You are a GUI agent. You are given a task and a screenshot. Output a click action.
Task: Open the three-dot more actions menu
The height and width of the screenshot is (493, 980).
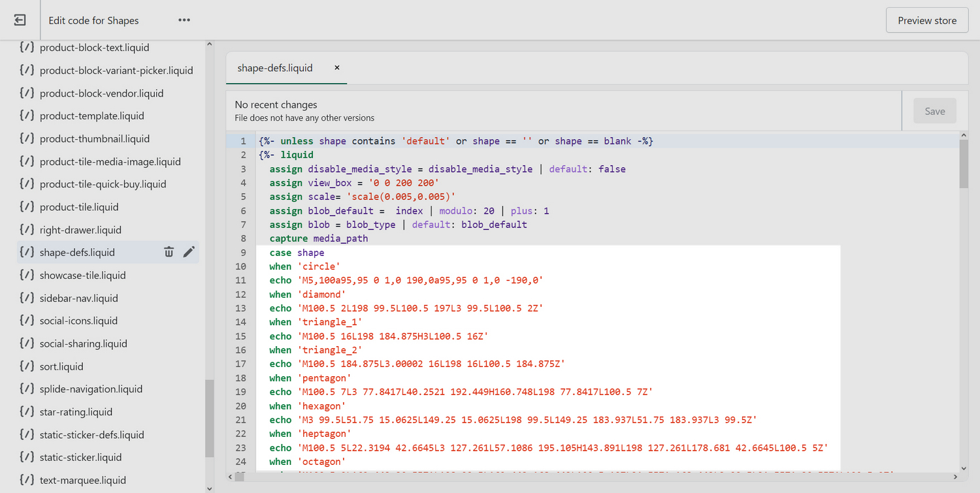coord(184,20)
